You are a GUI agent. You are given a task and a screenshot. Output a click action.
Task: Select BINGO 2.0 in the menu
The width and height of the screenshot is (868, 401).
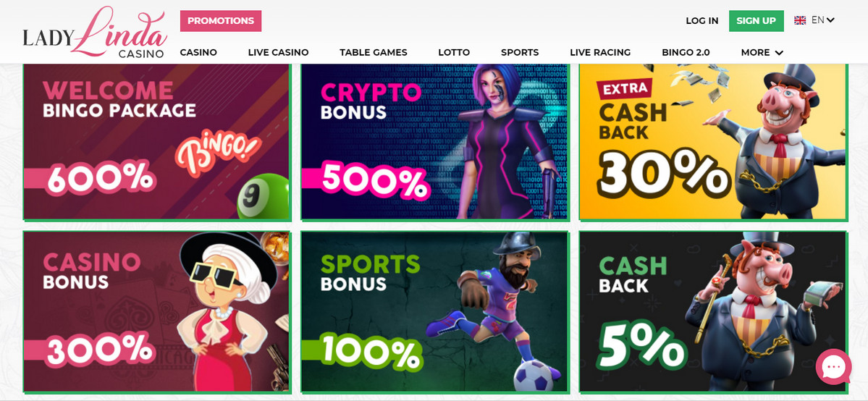pyautogui.click(x=686, y=53)
